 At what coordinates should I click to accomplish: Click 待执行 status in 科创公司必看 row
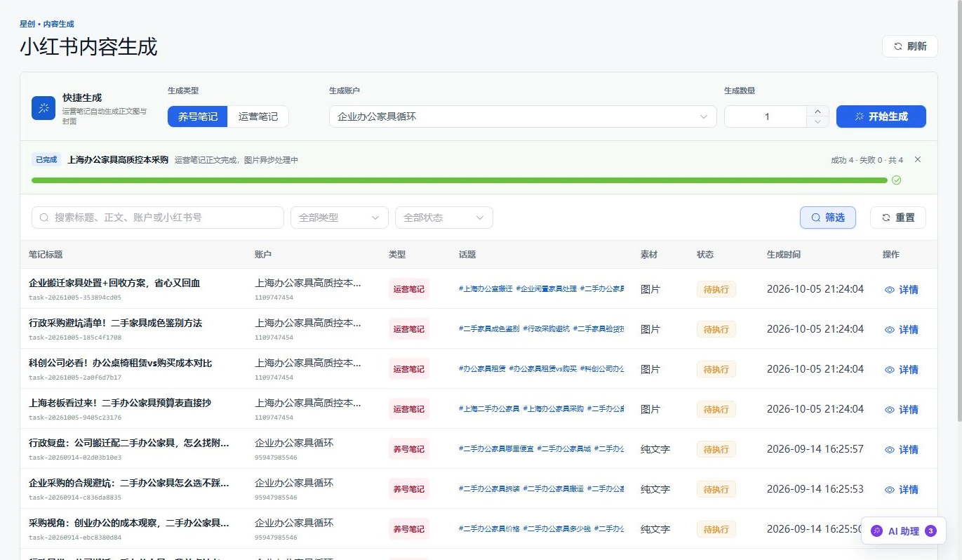[716, 369]
